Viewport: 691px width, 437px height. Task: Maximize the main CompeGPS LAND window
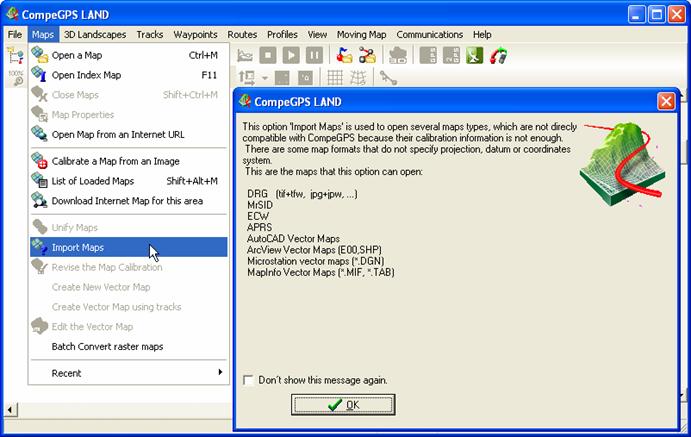[656, 15]
